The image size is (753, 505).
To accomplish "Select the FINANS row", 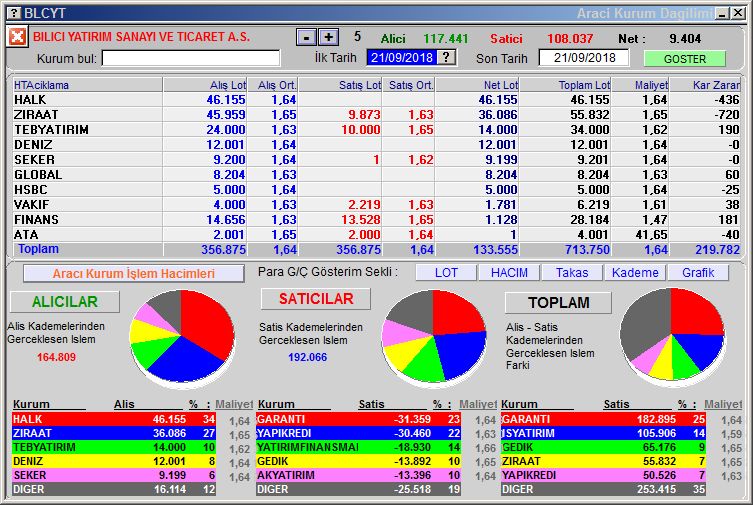I will [x=376, y=219].
